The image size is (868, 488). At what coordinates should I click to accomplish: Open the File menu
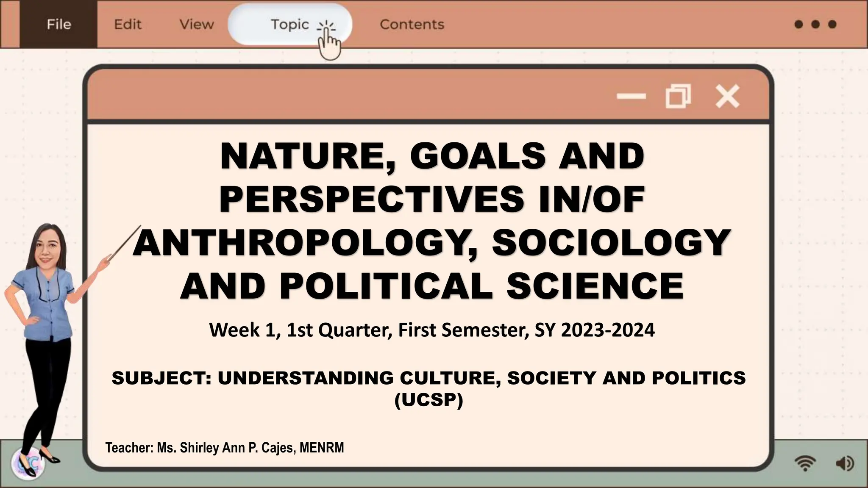click(x=58, y=24)
